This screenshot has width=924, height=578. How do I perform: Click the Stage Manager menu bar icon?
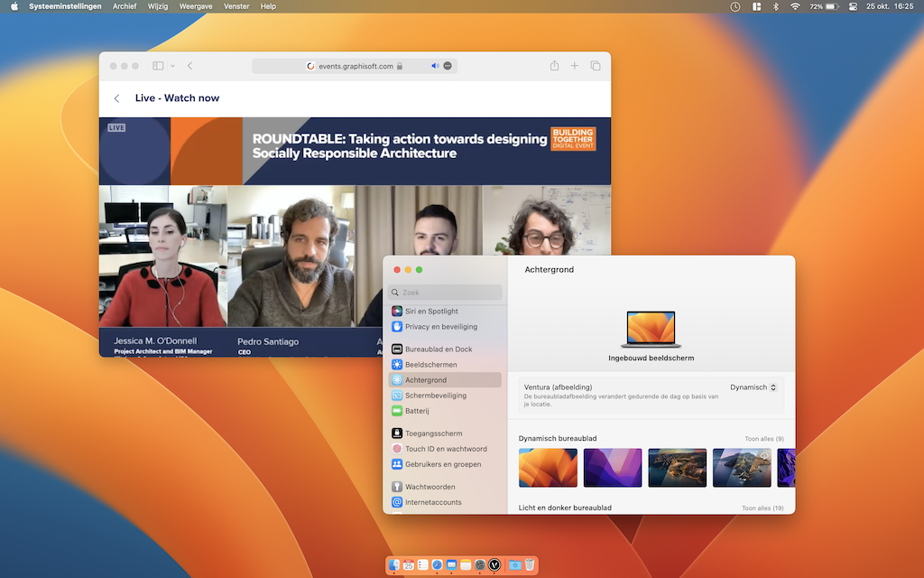757,6
